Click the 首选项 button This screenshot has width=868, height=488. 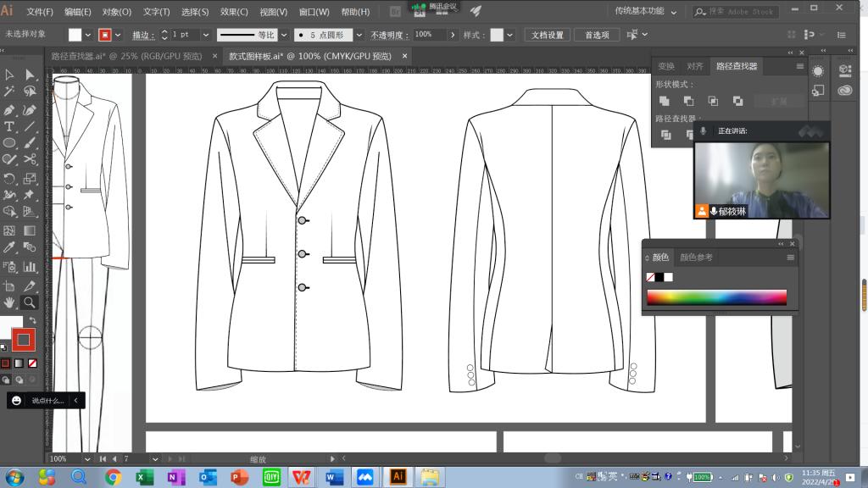(597, 35)
